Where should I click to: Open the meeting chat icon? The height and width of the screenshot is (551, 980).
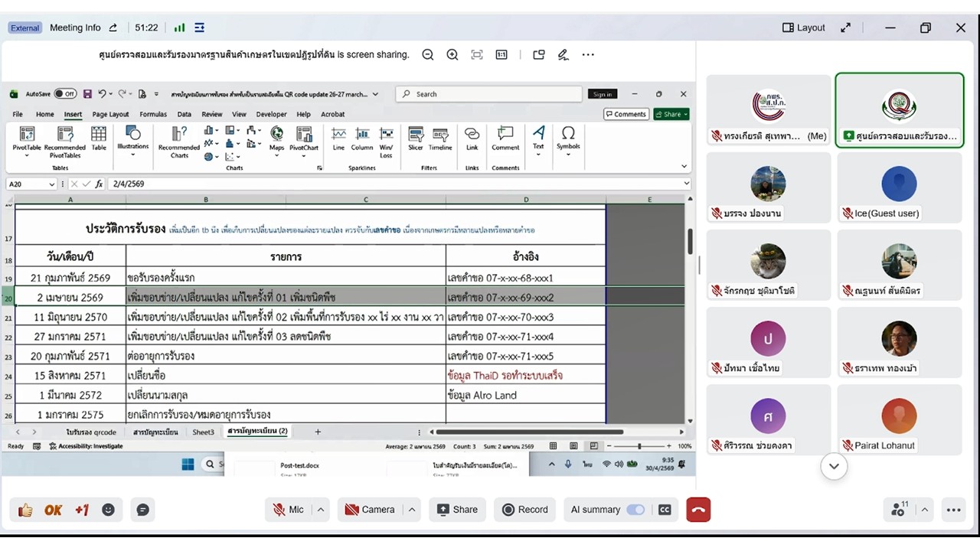142,510
